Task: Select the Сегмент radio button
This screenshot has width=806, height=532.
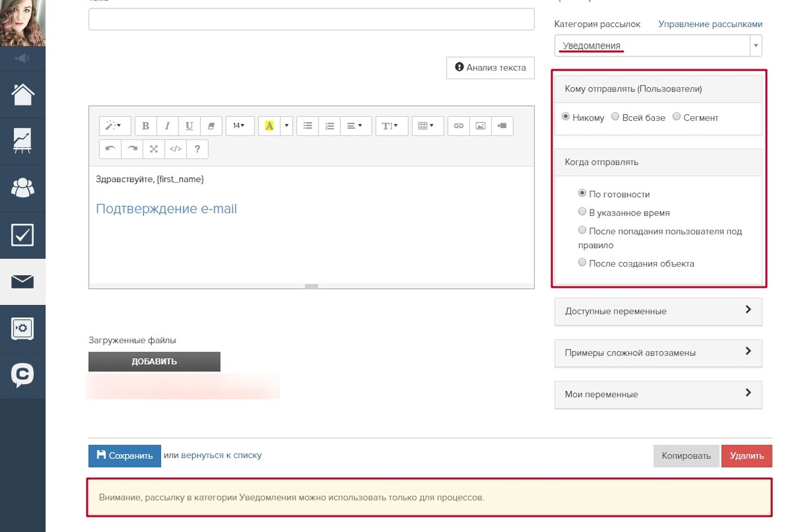Action: pyautogui.click(x=676, y=117)
